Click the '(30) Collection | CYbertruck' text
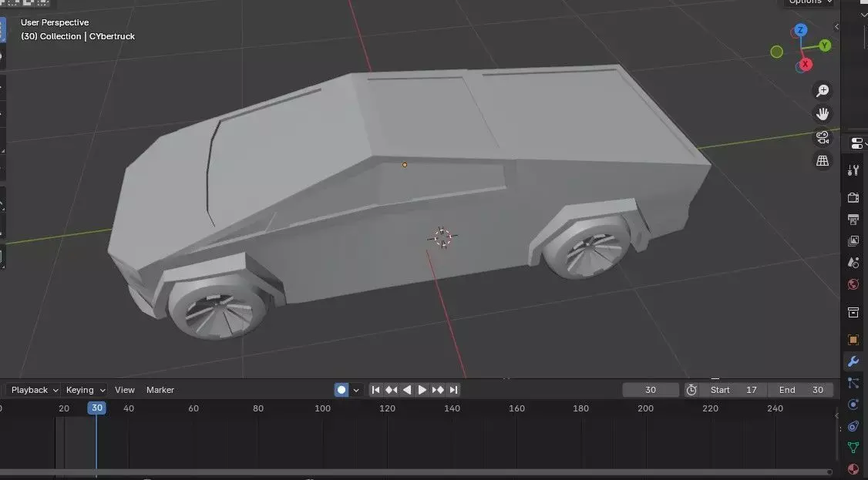The height and width of the screenshot is (480, 868). [78, 36]
